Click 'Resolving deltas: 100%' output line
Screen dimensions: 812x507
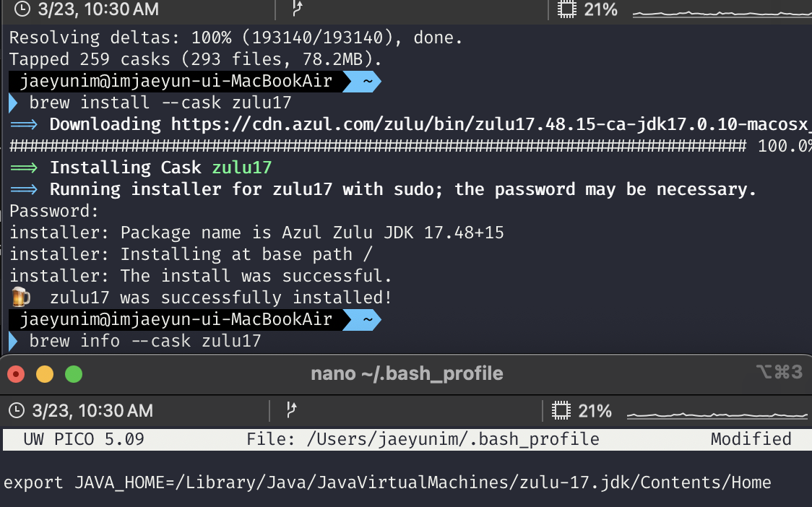(236, 38)
